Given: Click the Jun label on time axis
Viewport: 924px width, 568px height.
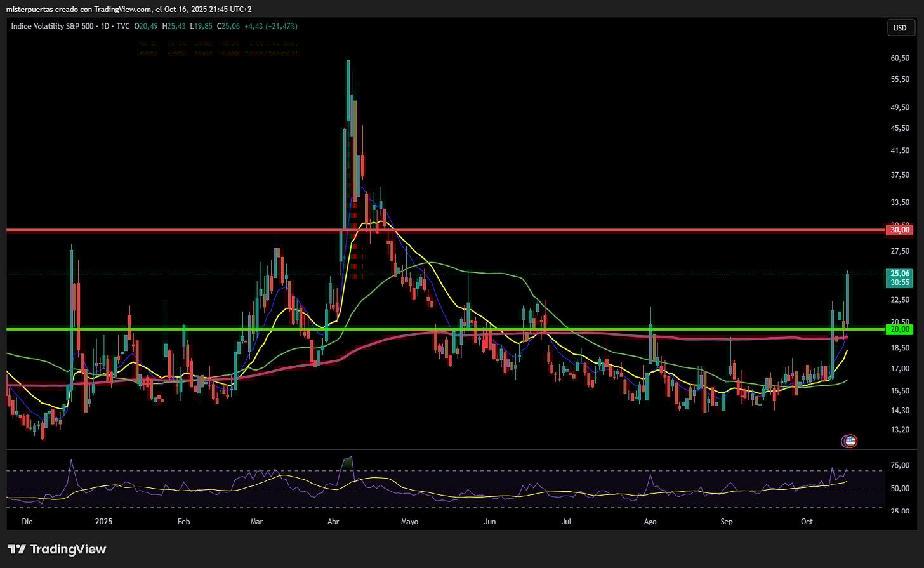Looking at the screenshot, I should [x=489, y=522].
